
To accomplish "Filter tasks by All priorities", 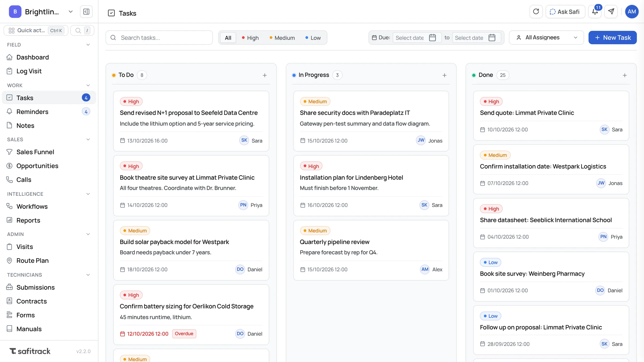I will (228, 38).
